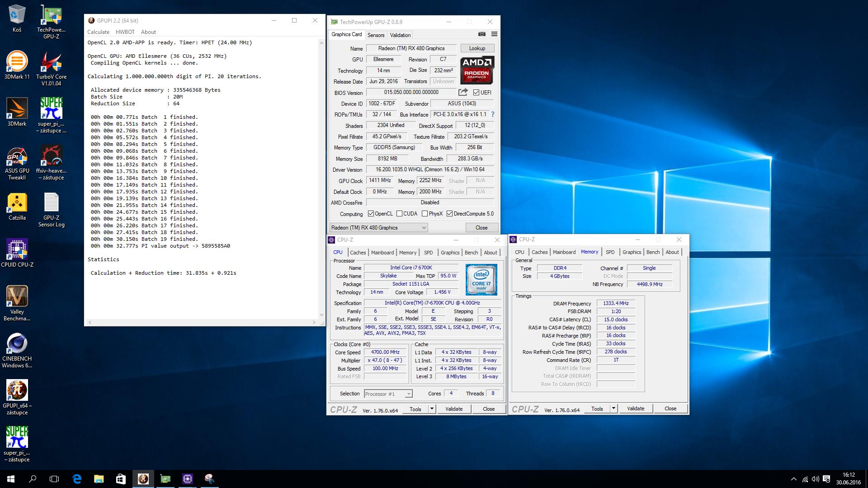Image resolution: width=868 pixels, height=488 pixels.
Task: Open Windows Store taskbar icon
Action: (121, 479)
